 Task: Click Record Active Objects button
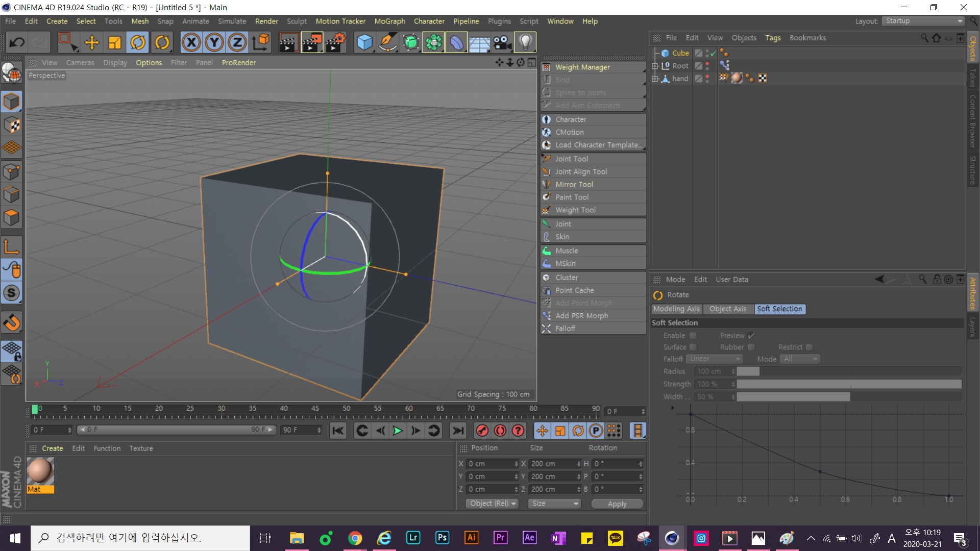[x=482, y=431]
